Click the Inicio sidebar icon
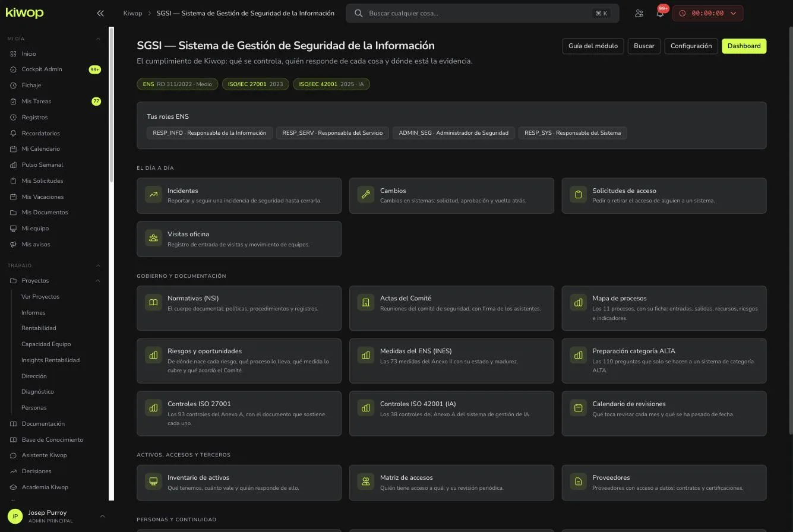The height and width of the screenshot is (532, 793). tap(13, 53)
